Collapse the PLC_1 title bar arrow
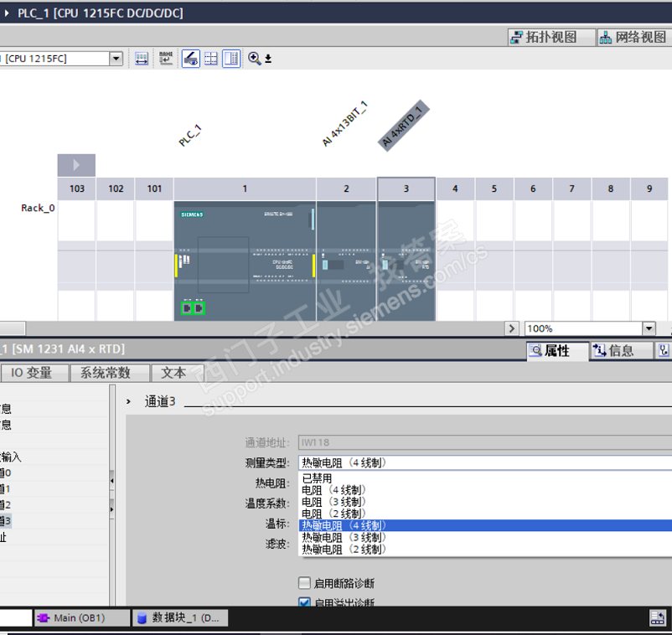Screen dimensions: 672x635 pyautogui.click(x=6, y=13)
